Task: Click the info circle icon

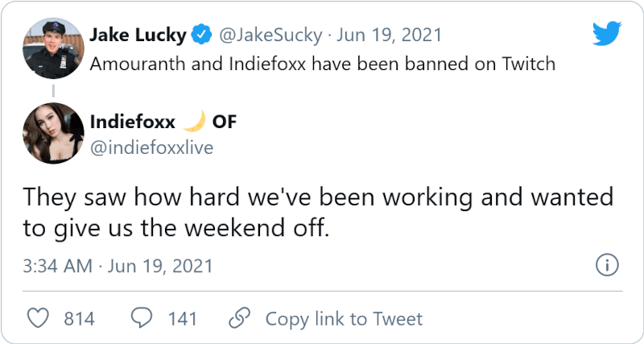Action: (x=605, y=264)
